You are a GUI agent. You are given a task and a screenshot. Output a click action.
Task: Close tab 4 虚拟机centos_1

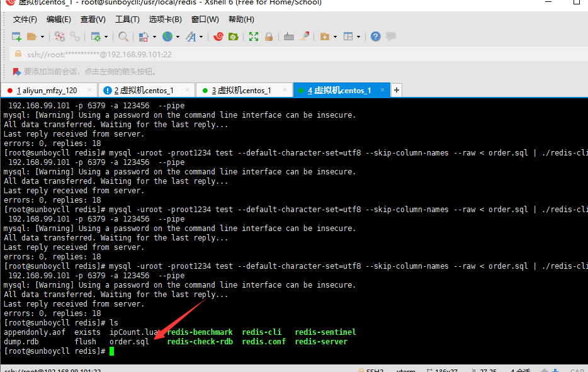pyautogui.click(x=382, y=89)
